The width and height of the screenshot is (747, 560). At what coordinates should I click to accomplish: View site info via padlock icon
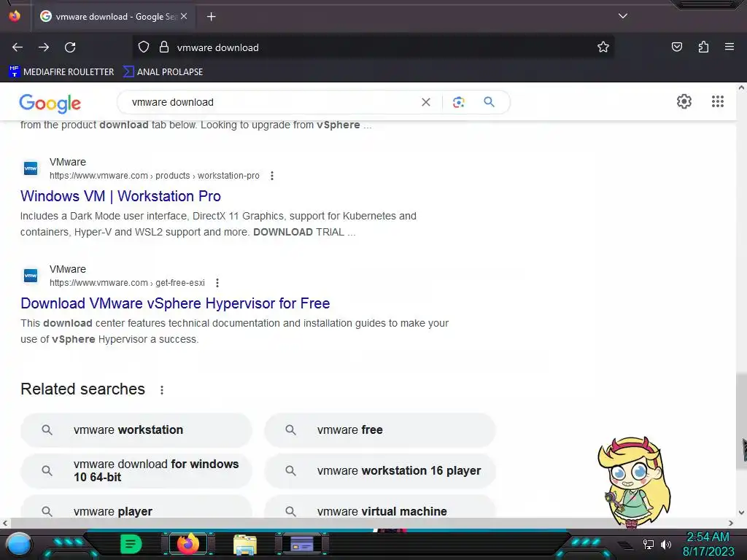click(x=164, y=47)
